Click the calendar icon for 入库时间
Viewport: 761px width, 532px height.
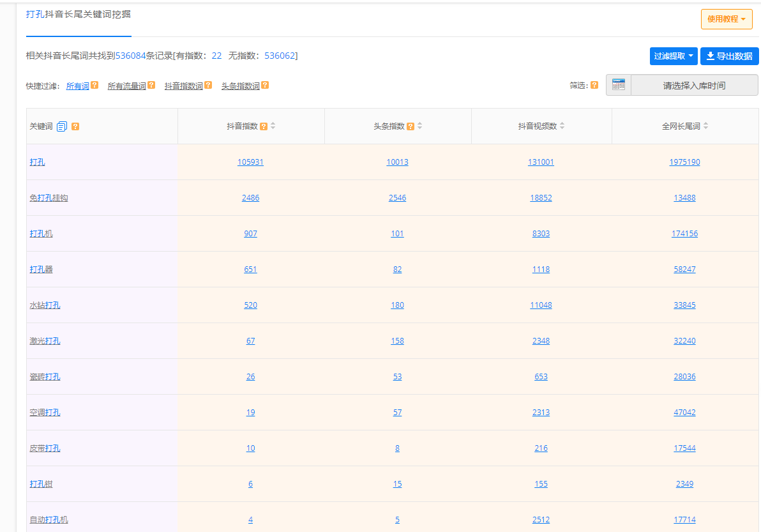tap(619, 85)
